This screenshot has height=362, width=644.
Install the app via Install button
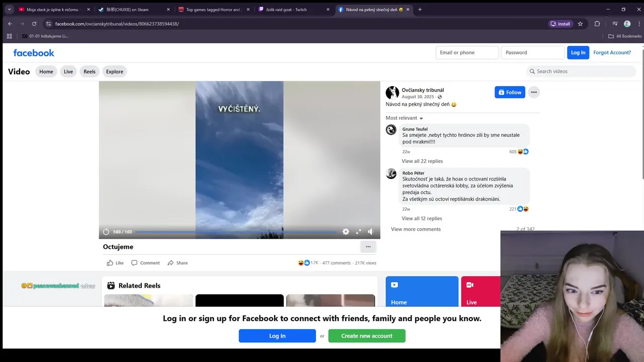tap(560, 24)
